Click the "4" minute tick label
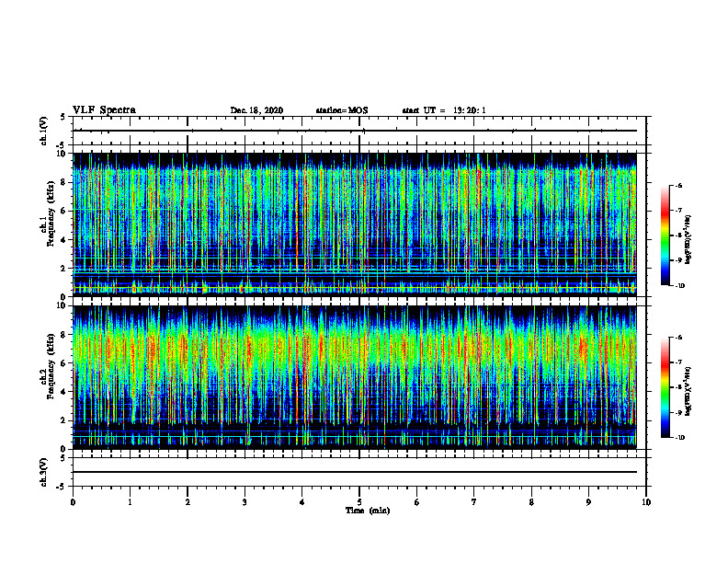Viewport: 728px width, 563px height. pyautogui.click(x=302, y=502)
